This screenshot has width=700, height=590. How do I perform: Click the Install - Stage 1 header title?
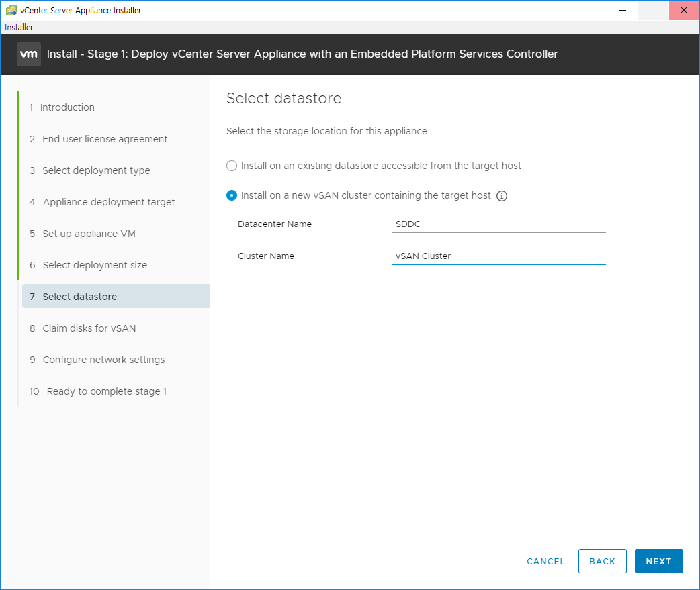coord(302,54)
